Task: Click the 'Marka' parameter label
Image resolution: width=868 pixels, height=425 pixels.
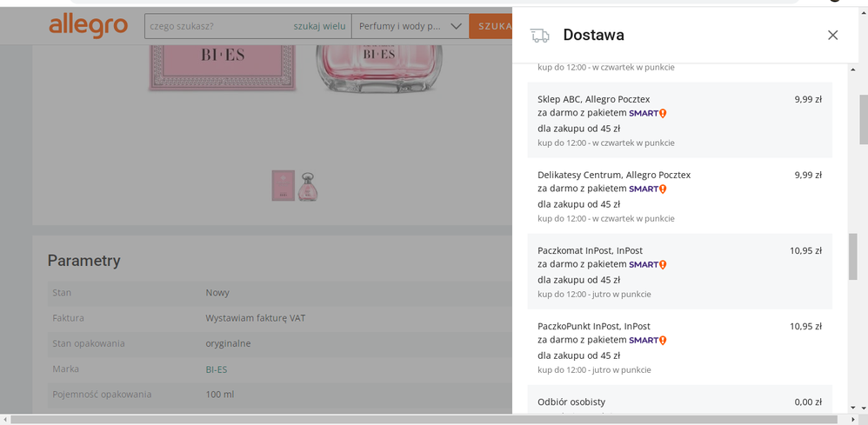Action: tap(65, 369)
